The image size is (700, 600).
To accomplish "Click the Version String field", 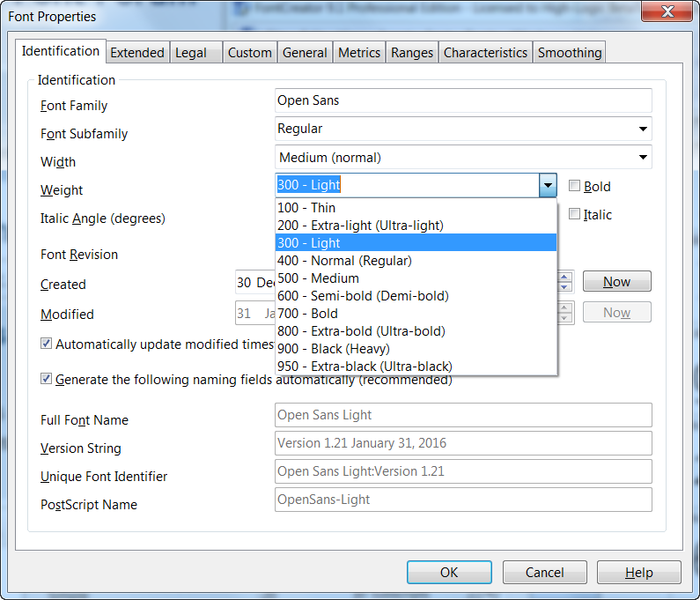I will point(463,443).
